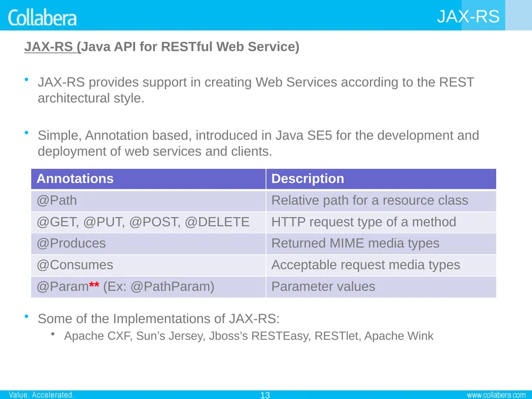Screen dimensions: 532x399
Task: Select the '@Param** (Ex: @PathParam)' cell
Action: point(148,287)
